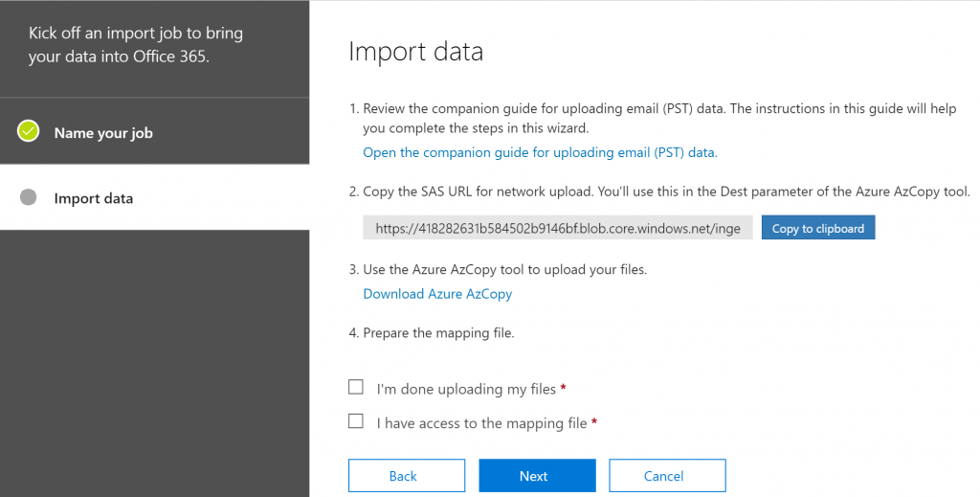Click the green checkmark beside Name your job
The width and height of the screenshot is (980, 497).
tap(28, 131)
